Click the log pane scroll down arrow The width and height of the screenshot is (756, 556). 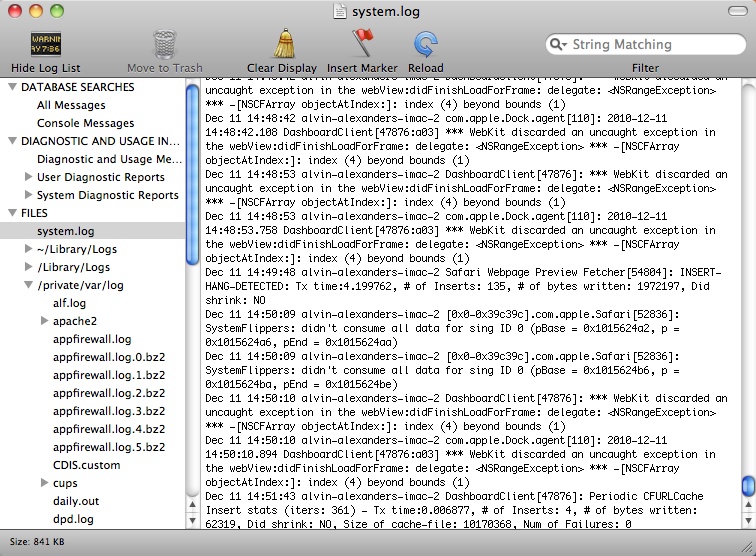pos(748,520)
